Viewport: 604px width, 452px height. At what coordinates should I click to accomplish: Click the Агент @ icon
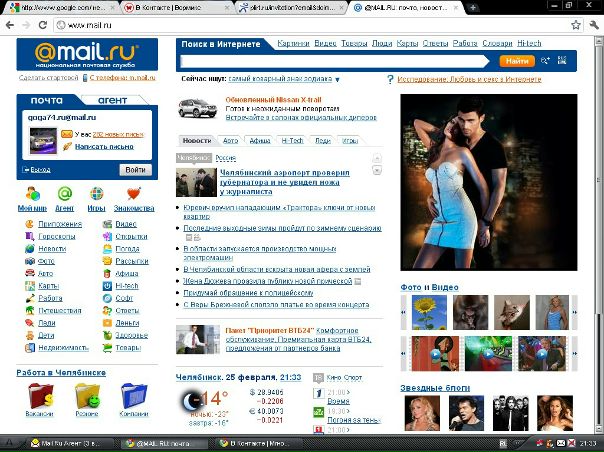coord(65,194)
